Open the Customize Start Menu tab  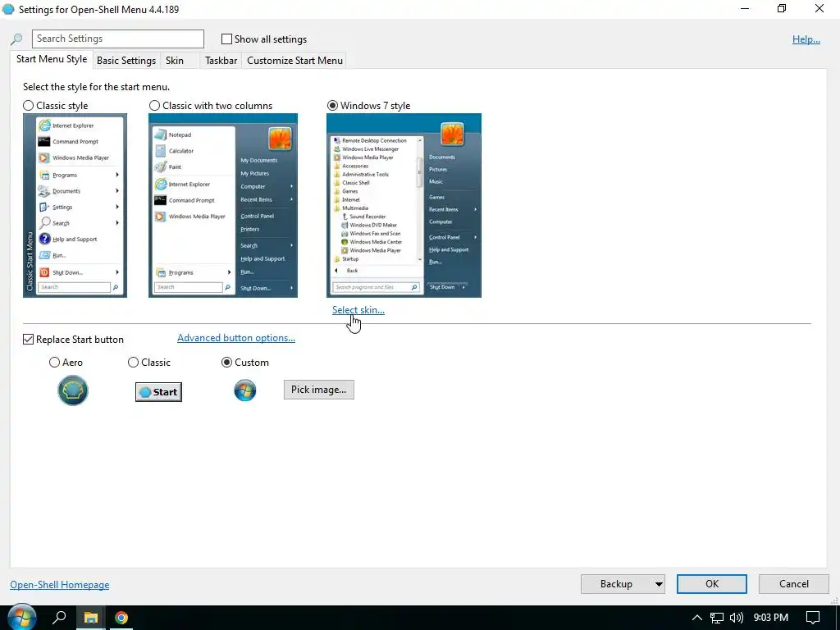coord(294,61)
